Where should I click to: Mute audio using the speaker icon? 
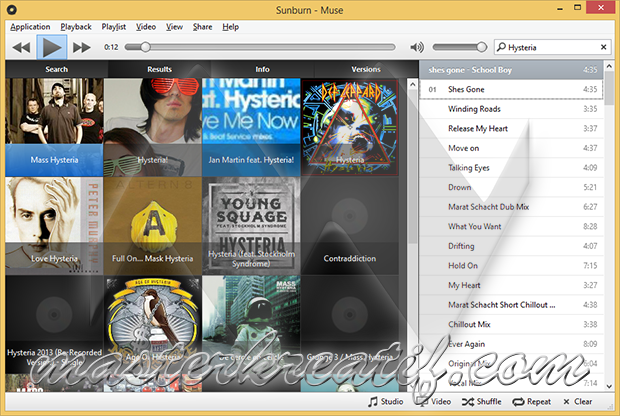click(417, 47)
